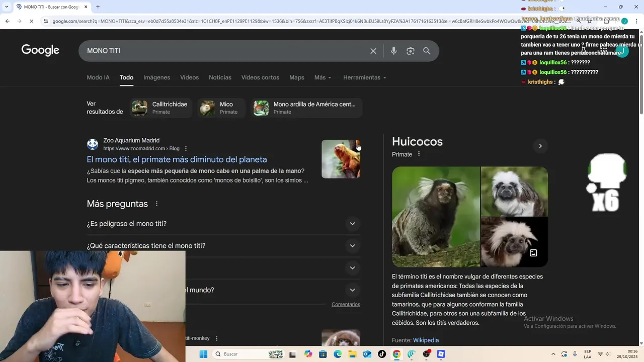The height and width of the screenshot is (362, 644).
Task: Switch to Chrome in the taskbar
Action: point(396,354)
